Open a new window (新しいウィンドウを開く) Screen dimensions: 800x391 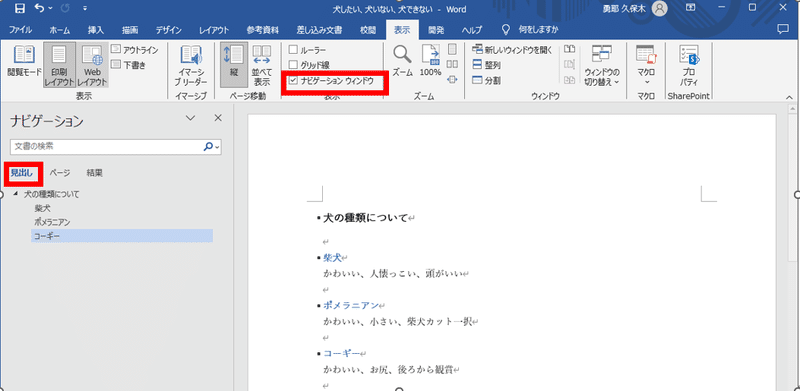pyautogui.click(x=513, y=50)
